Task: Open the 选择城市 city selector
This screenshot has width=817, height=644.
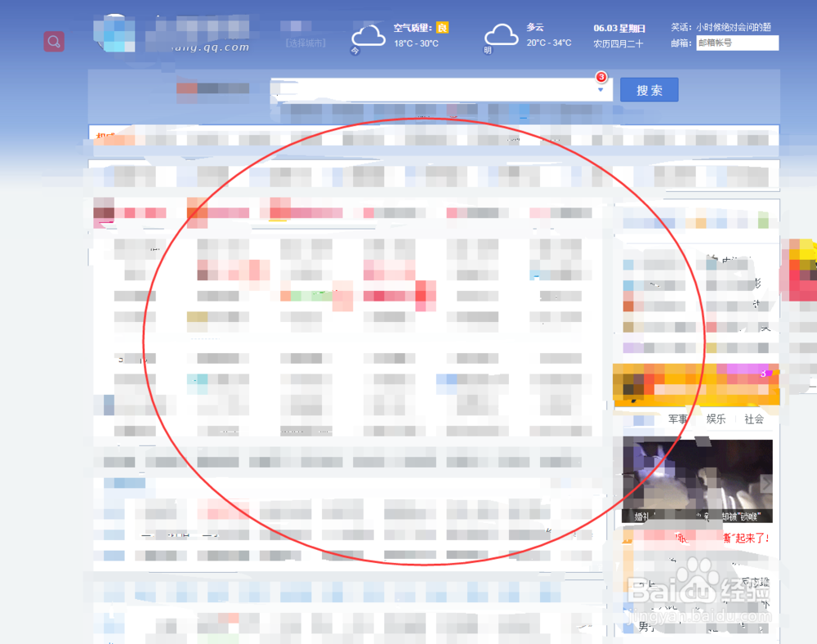Action: pyautogui.click(x=306, y=43)
